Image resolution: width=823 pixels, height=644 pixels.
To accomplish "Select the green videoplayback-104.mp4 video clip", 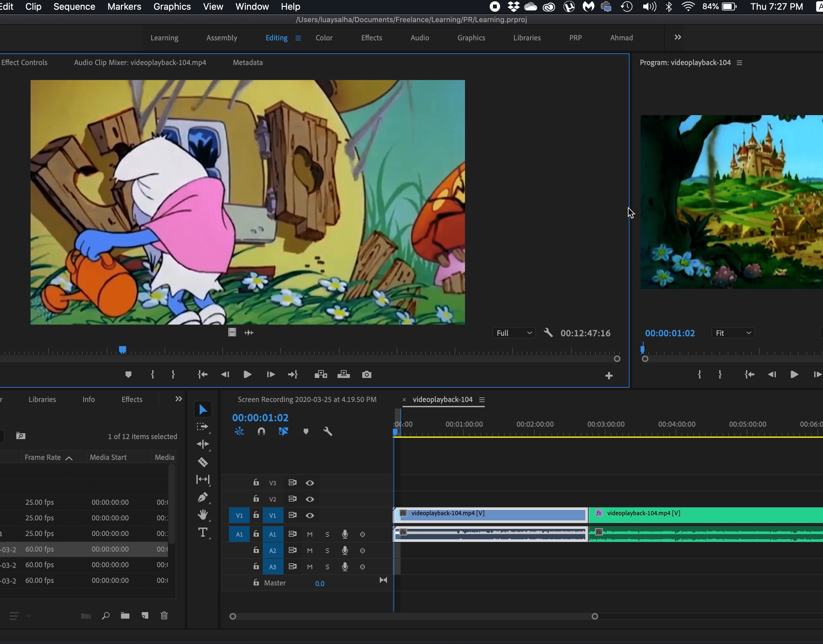I will [705, 515].
